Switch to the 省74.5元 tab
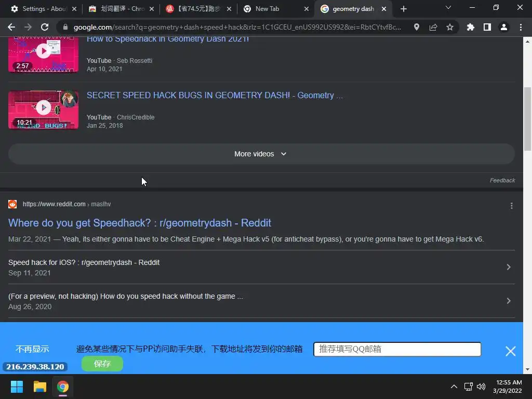Image resolution: width=532 pixels, height=399 pixels. [x=198, y=9]
